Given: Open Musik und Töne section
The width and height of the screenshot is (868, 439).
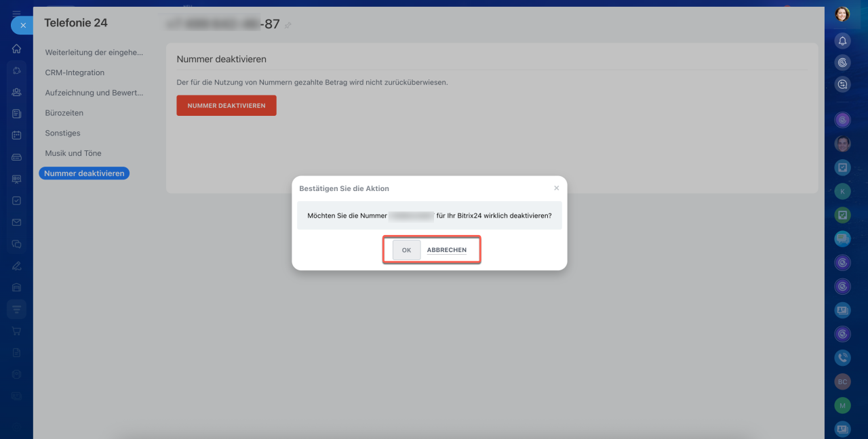Looking at the screenshot, I should [x=73, y=153].
